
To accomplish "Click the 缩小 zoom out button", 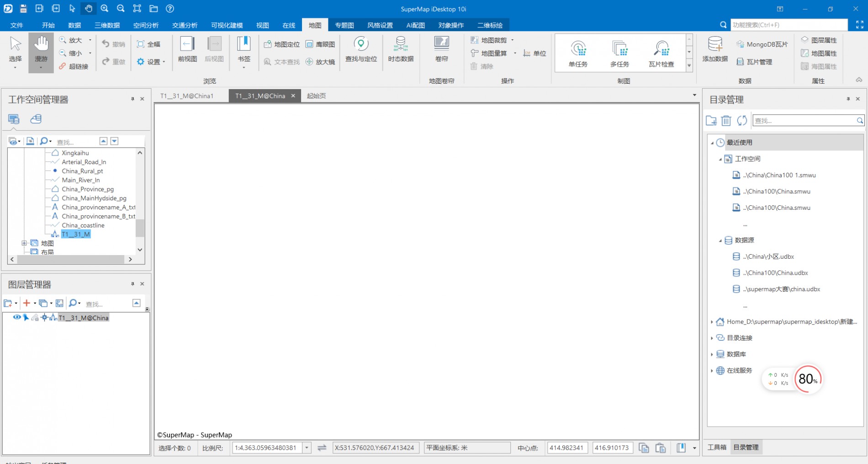I will coord(71,53).
